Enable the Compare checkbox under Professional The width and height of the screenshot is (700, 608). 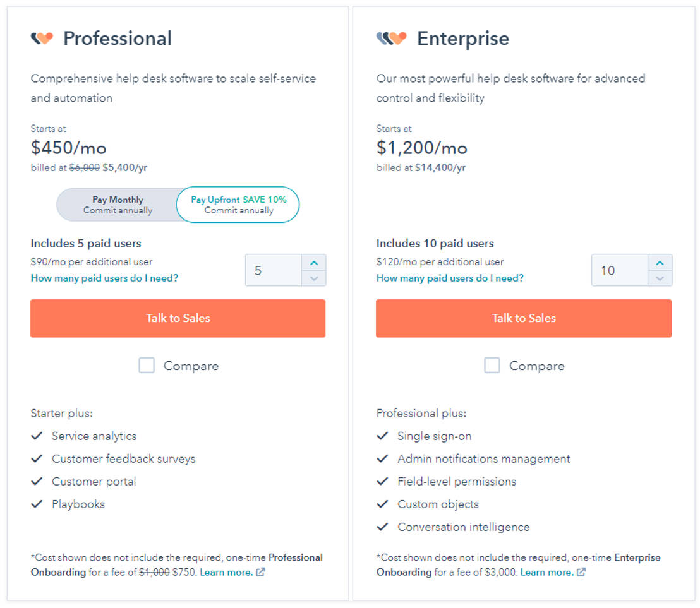click(x=146, y=365)
